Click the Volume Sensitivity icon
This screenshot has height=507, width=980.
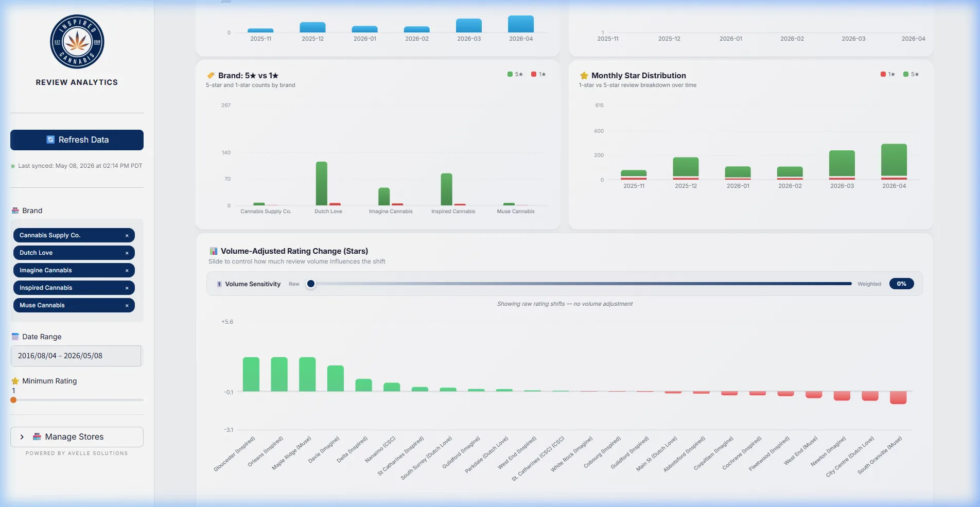pos(219,284)
